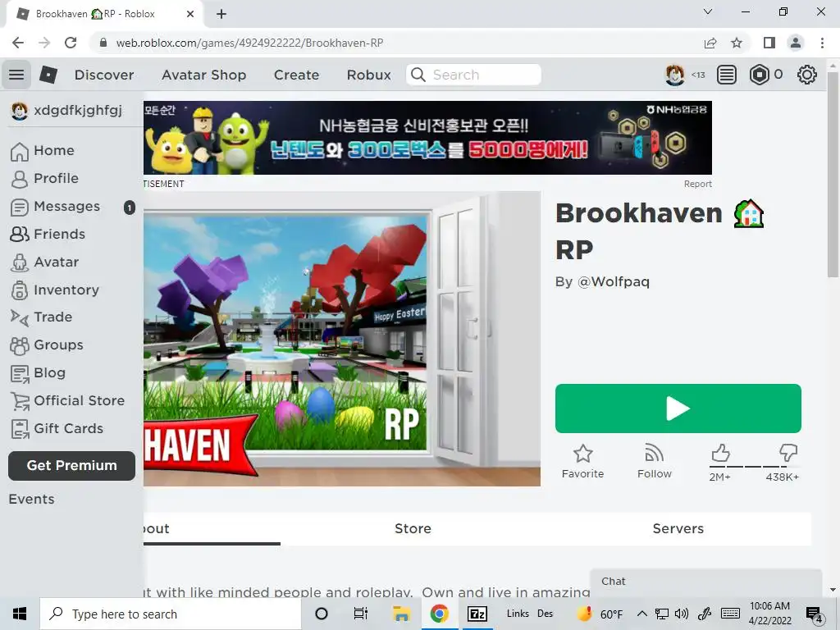Open a new browser tab
840x630 pixels.
click(x=221, y=14)
